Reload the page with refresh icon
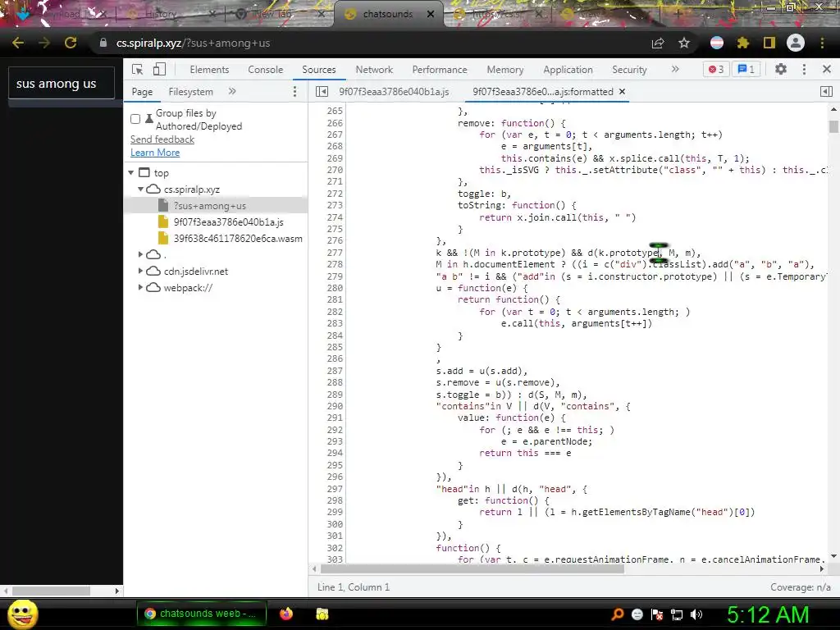Screen dimensions: 840x630 click(71, 43)
